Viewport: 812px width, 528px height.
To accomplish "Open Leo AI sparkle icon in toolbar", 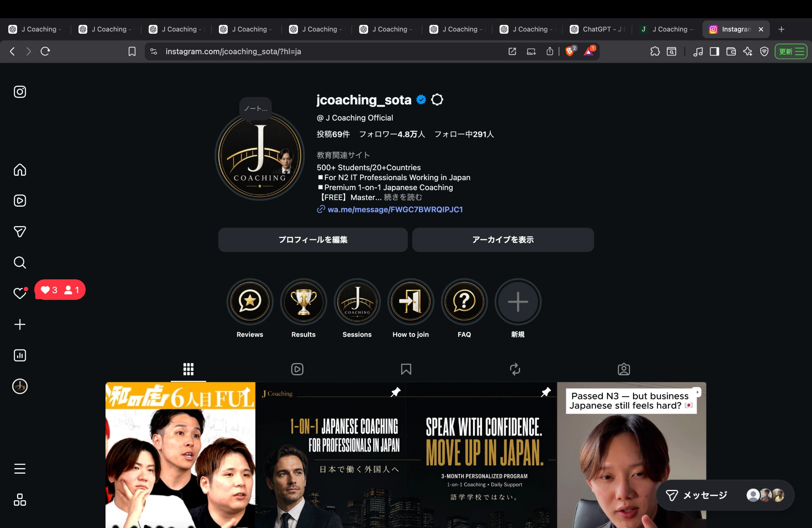I will click(748, 51).
